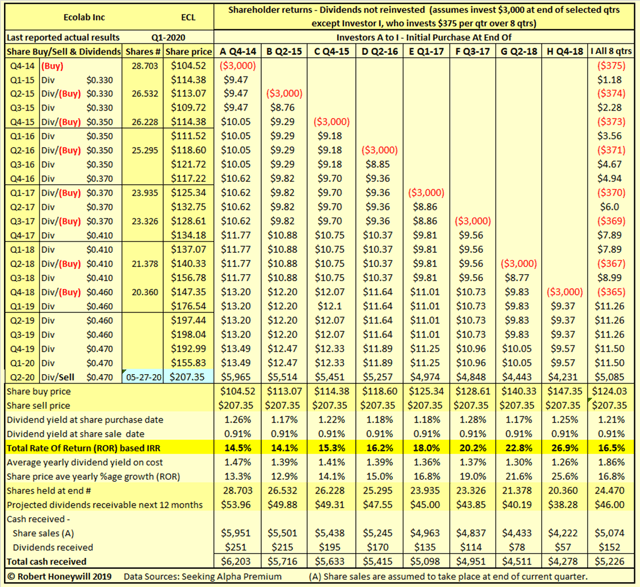Viewport: 640px width, 587px height.
Task: Click the '$12.1' dividend cell in Q1-19 row
Action: (331, 306)
